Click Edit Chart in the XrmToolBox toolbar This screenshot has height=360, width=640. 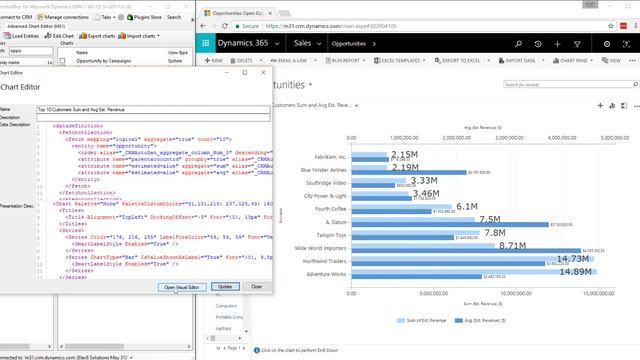tap(59, 36)
